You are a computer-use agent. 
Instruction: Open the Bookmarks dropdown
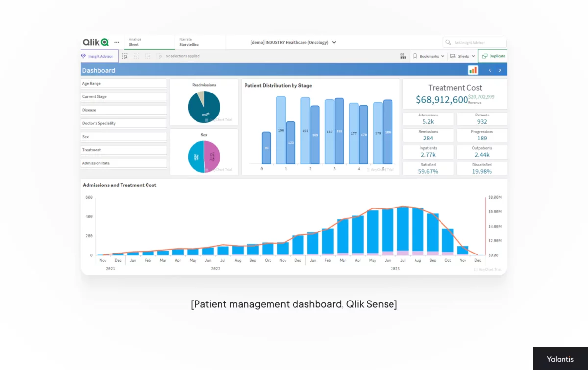(x=428, y=56)
